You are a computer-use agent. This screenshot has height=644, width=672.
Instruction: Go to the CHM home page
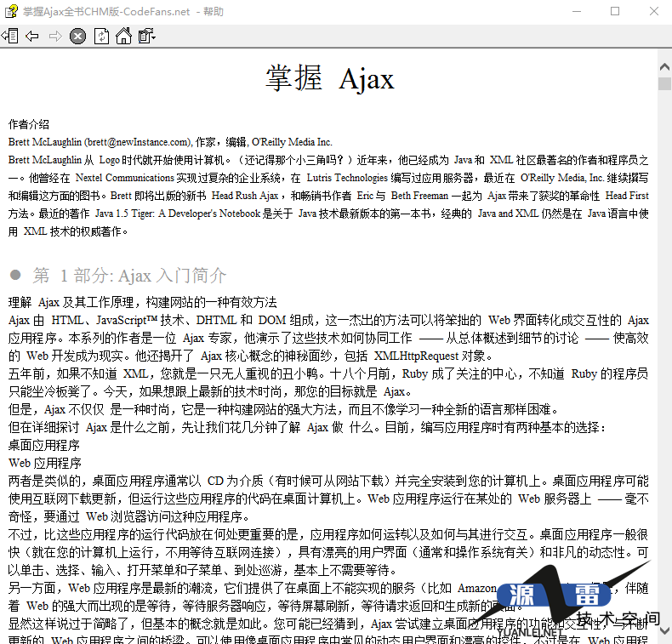124,36
